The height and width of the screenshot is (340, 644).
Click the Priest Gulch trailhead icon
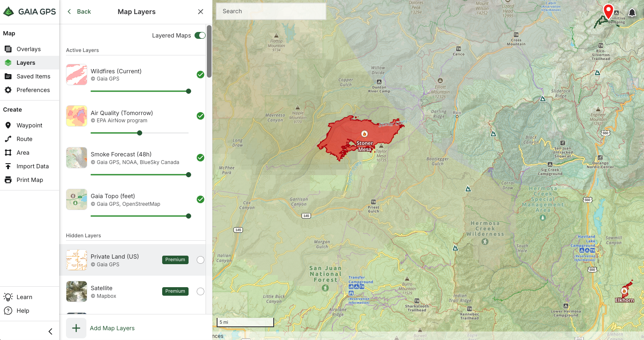(x=373, y=202)
